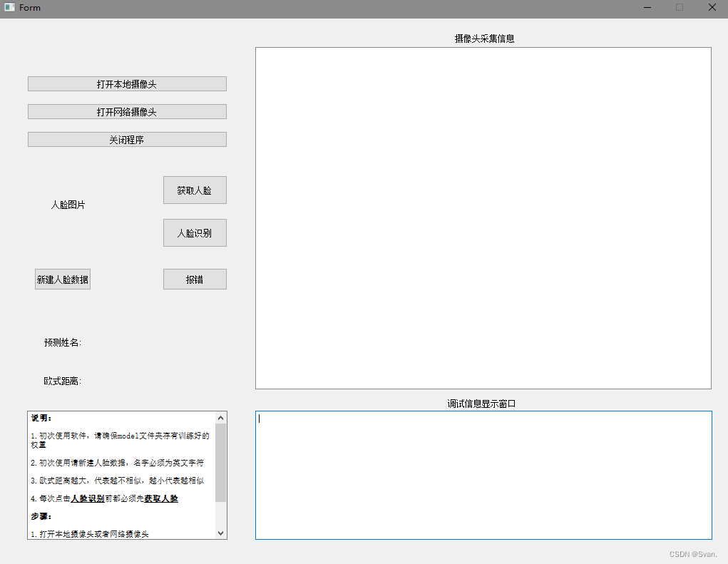
Task: Click the Form application title bar icon
Action: point(9,7)
